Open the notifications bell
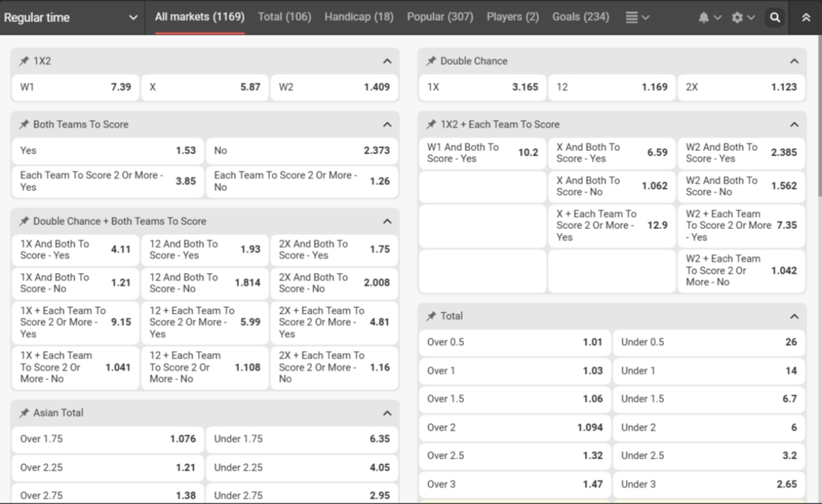The height and width of the screenshot is (504, 822). (x=703, y=17)
